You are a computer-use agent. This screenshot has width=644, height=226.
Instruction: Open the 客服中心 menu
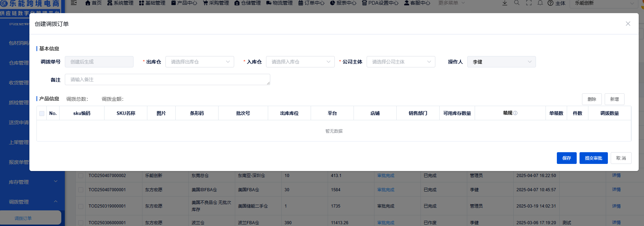click(417, 3)
